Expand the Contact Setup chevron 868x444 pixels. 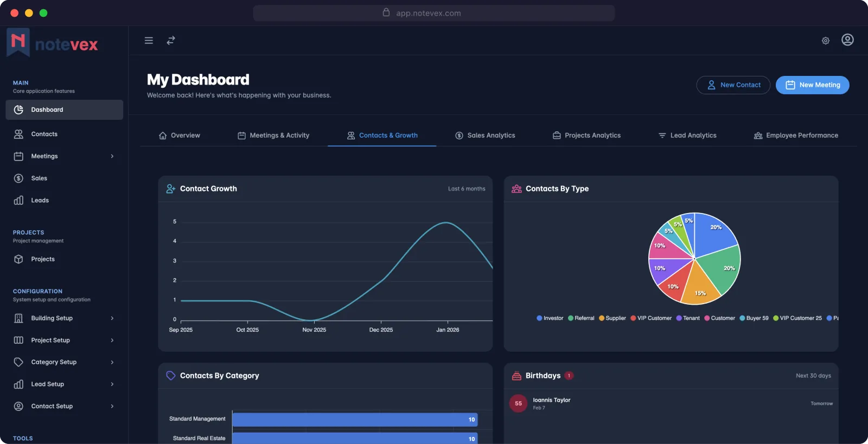pyautogui.click(x=112, y=406)
